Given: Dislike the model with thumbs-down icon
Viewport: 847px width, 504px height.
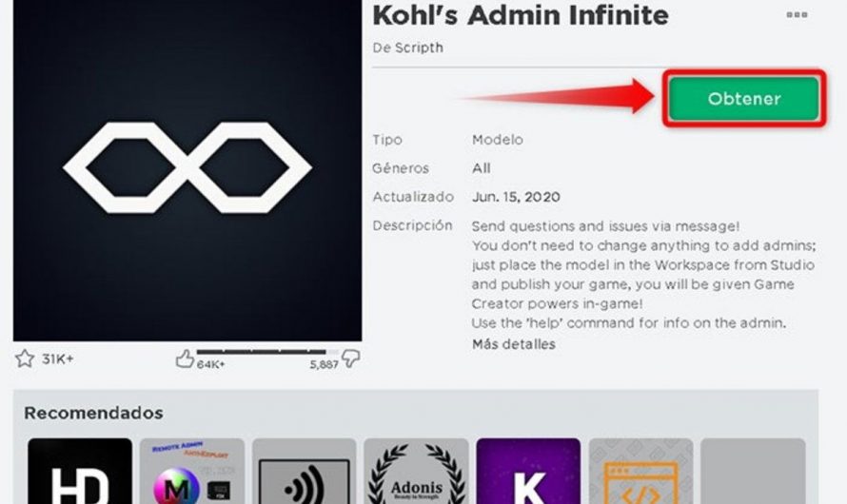Looking at the screenshot, I should pyautogui.click(x=350, y=359).
